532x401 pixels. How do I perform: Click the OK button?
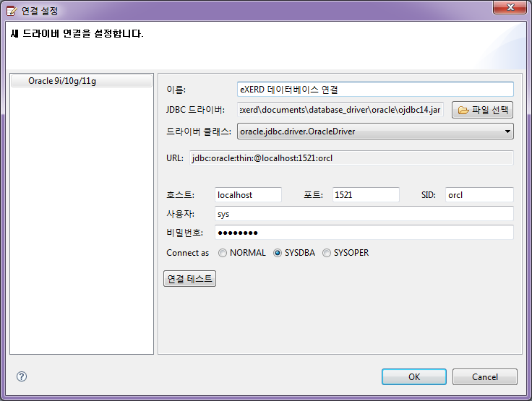[414, 377]
